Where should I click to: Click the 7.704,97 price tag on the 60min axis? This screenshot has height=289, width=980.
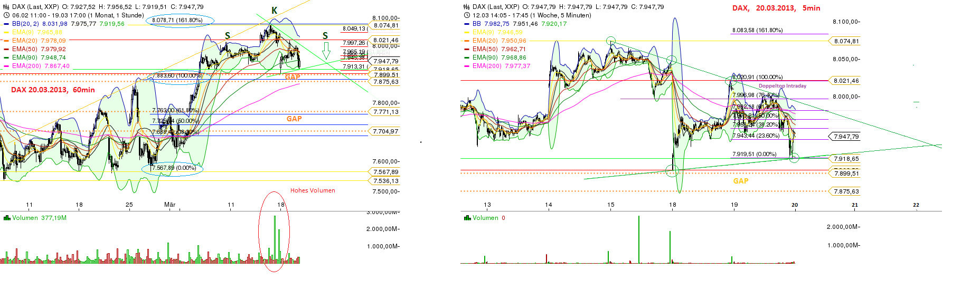point(385,131)
